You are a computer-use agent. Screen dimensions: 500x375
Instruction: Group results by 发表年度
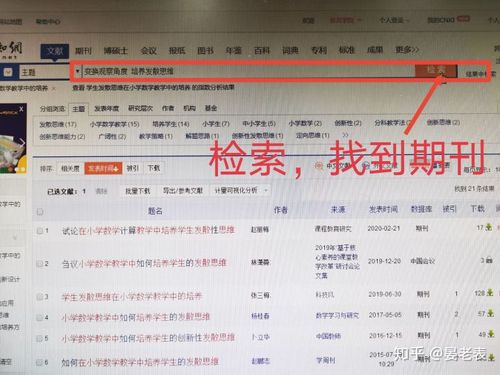coord(106,108)
